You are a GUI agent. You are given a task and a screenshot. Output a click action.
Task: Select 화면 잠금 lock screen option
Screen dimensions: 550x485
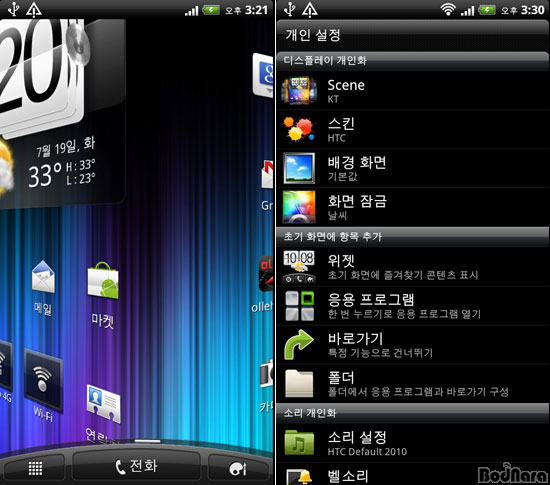413,207
